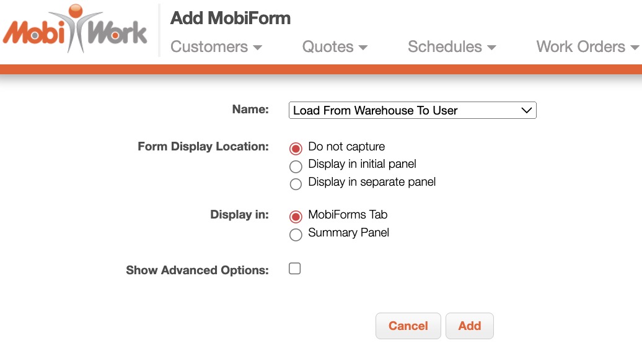The height and width of the screenshot is (364, 642).
Task: Open the Name combo box
Action: coord(412,111)
